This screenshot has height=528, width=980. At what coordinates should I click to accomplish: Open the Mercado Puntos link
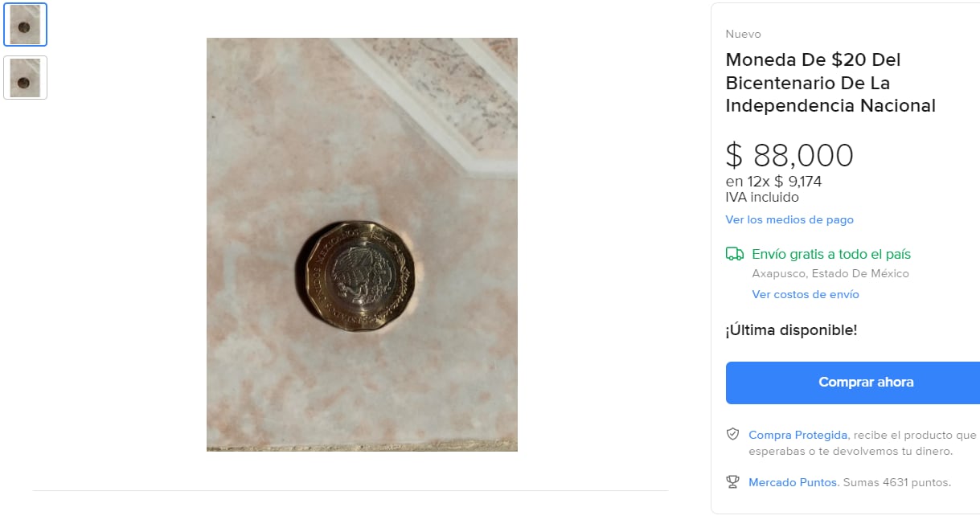[x=792, y=482]
